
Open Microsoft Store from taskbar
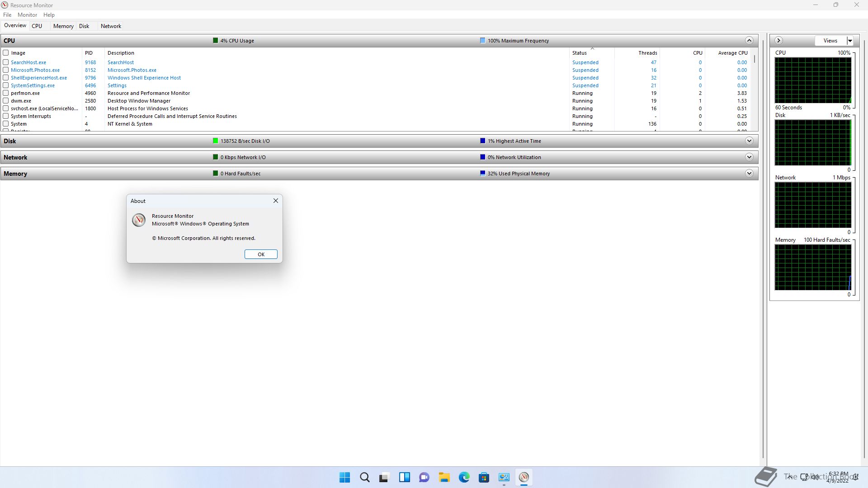click(484, 477)
